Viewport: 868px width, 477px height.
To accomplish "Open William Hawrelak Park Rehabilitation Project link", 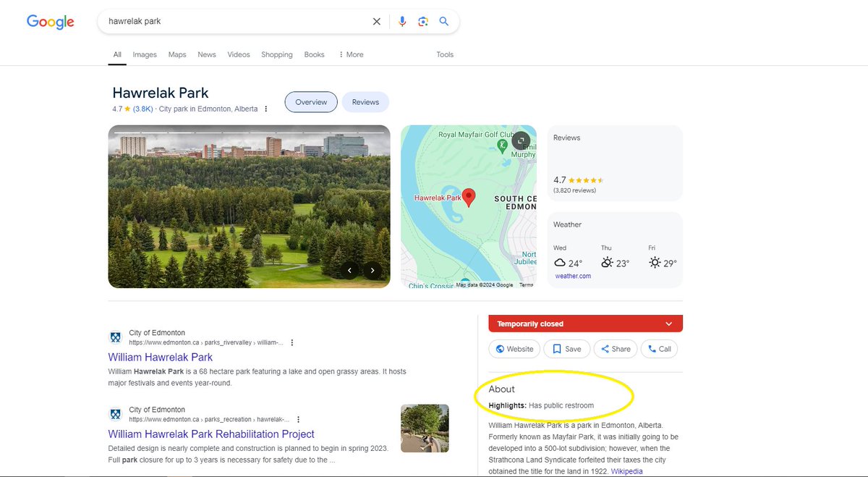I will pos(211,434).
